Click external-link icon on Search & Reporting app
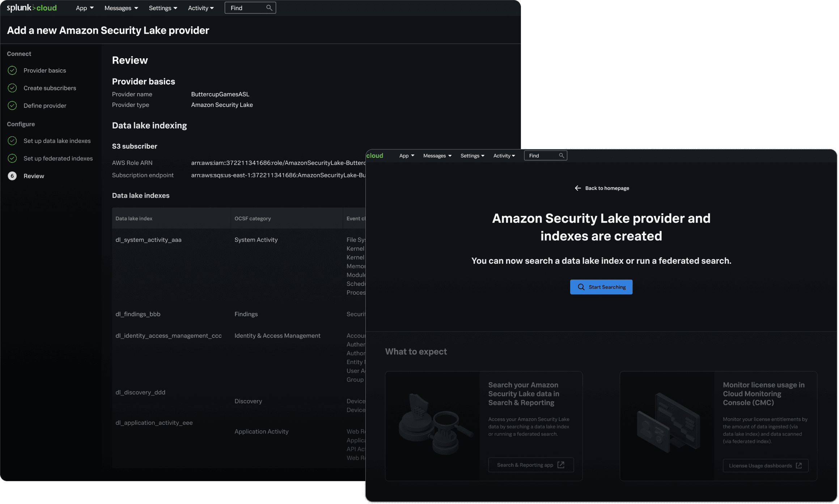 [x=561, y=465]
